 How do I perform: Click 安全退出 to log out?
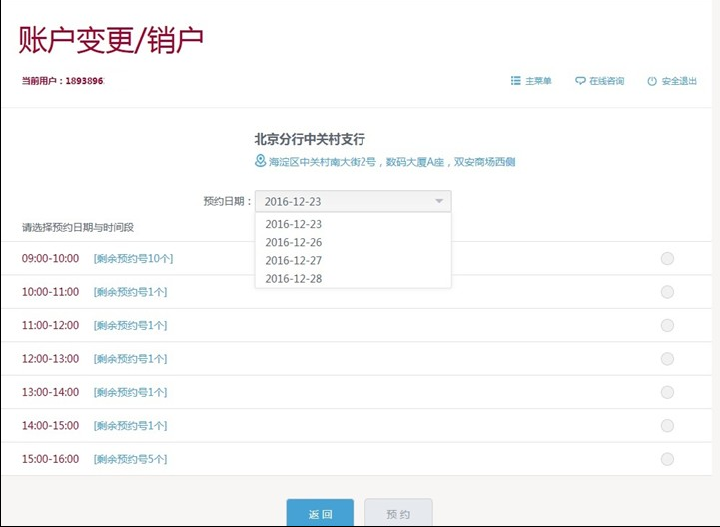tap(678, 81)
